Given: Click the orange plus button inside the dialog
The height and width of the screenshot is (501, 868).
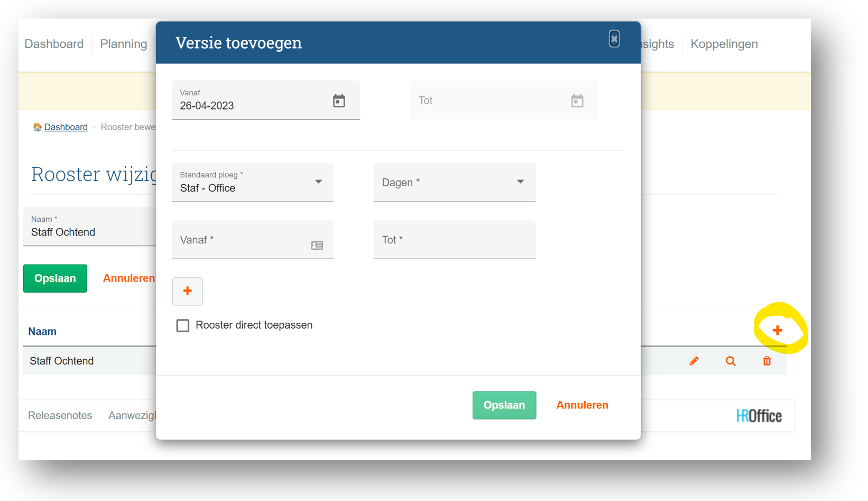Looking at the screenshot, I should coord(187,291).
